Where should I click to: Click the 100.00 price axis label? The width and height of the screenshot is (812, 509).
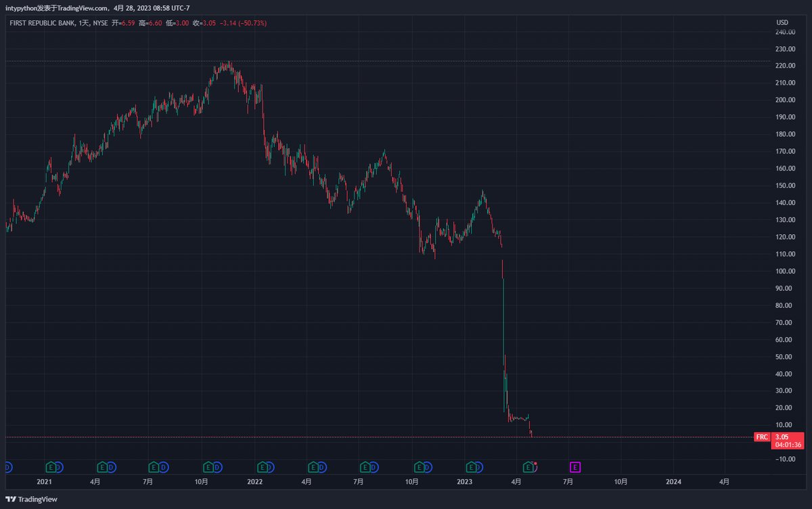785,271
